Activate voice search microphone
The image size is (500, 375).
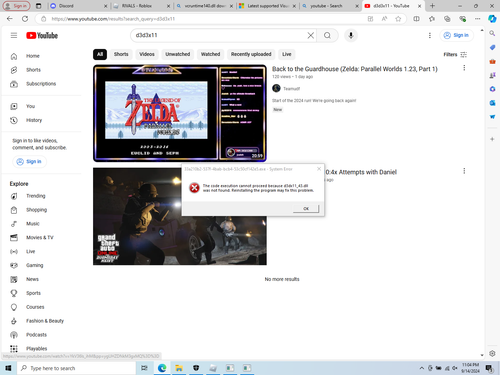pos(351,35)
